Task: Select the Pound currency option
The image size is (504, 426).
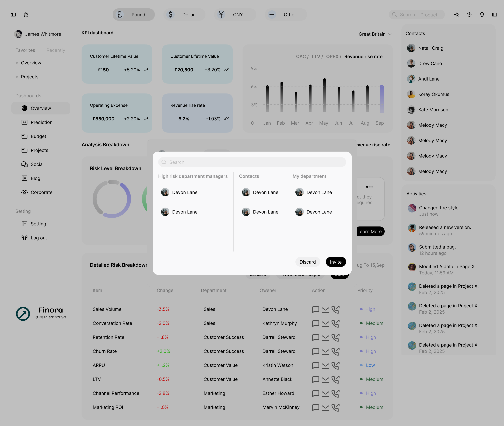Action: 134,15
